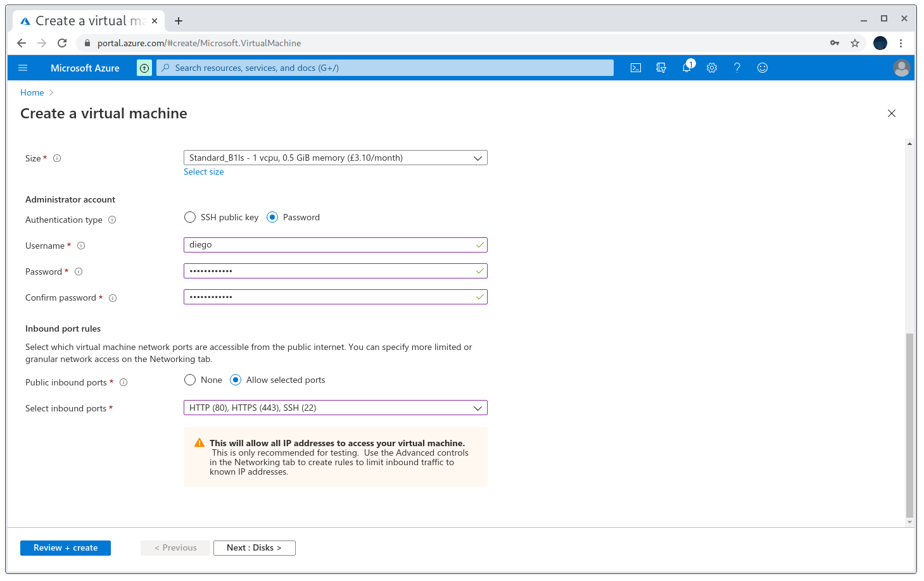Image resolution: width=924 pixels, height=581 pixels.
Task: Open the Chrome profile avatar
Action: click(880, 43)
